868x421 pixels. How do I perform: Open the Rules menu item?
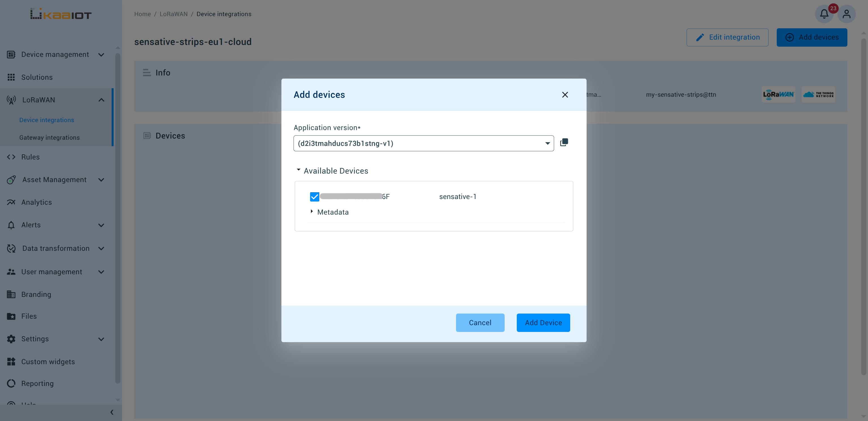[x=30, y=157]
